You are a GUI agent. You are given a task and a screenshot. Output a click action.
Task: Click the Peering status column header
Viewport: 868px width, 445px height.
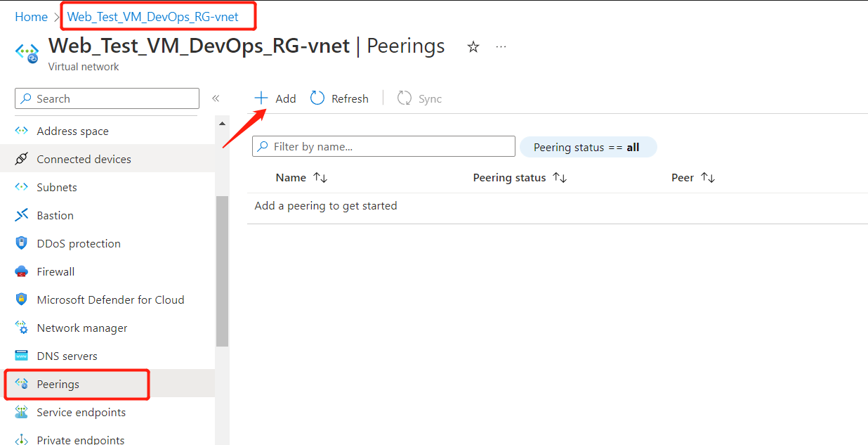click(509, 178)
